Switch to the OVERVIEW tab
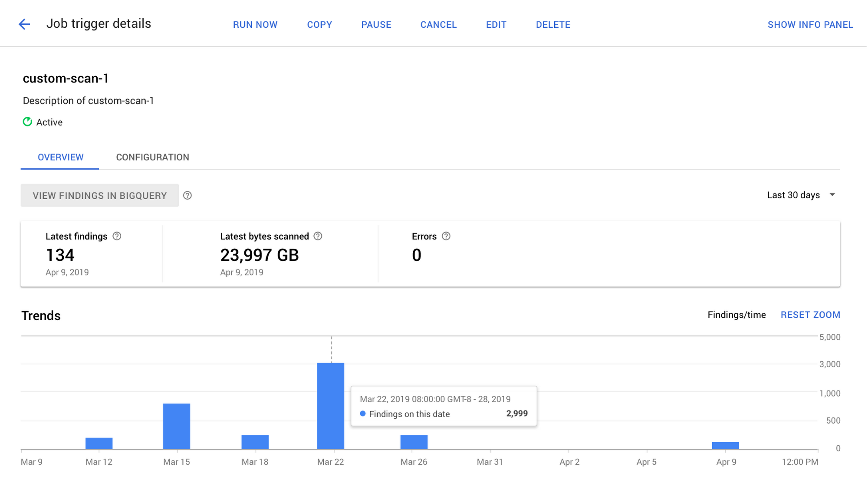The width and height of the screenshot is (868, 493). [60, 157]
